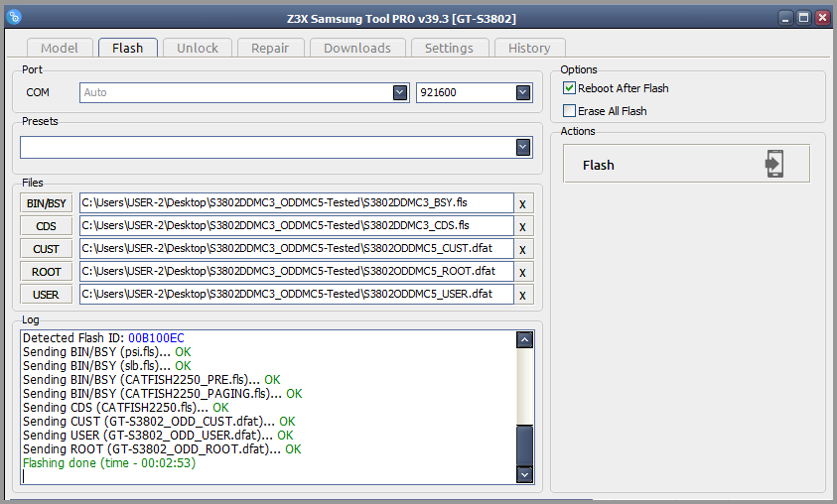Screen dimensions: 837x504
Task: Click the S3802ODDMC5_CUST.dfat path field
Action: point(297,249)
